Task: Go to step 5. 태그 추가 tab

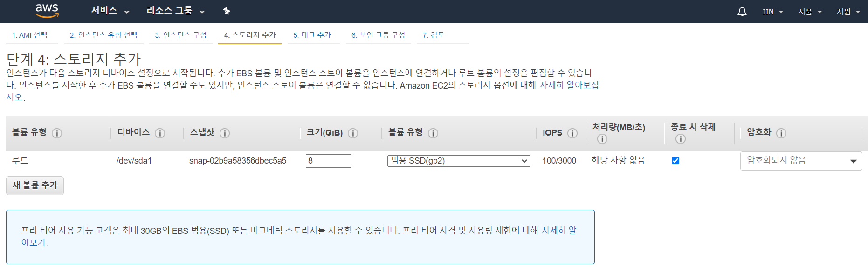Action: pos(312,35)
